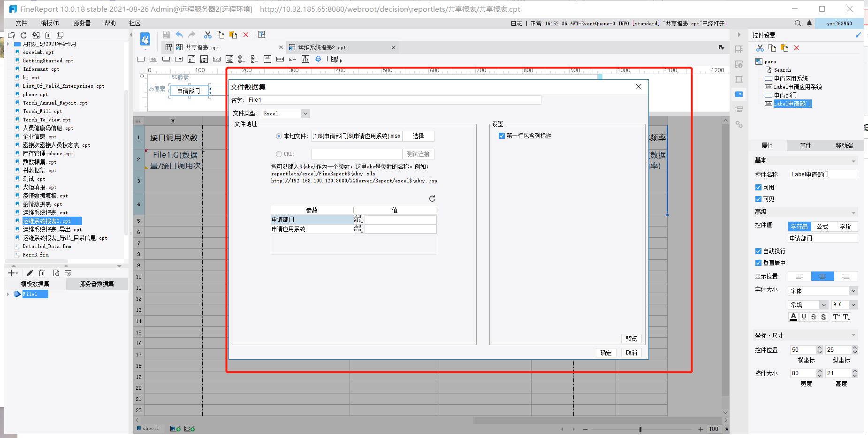Screen dimensions: 868x438
Task: Open the 9.0 font size dropdown
Action: pyautogui.click(x=853, y=305)
